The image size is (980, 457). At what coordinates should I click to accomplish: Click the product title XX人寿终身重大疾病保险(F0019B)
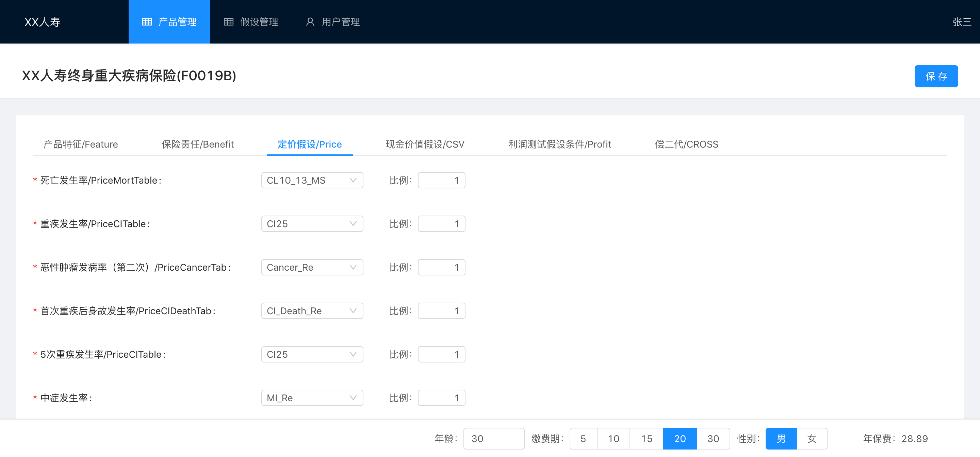[x=129, y=76]
